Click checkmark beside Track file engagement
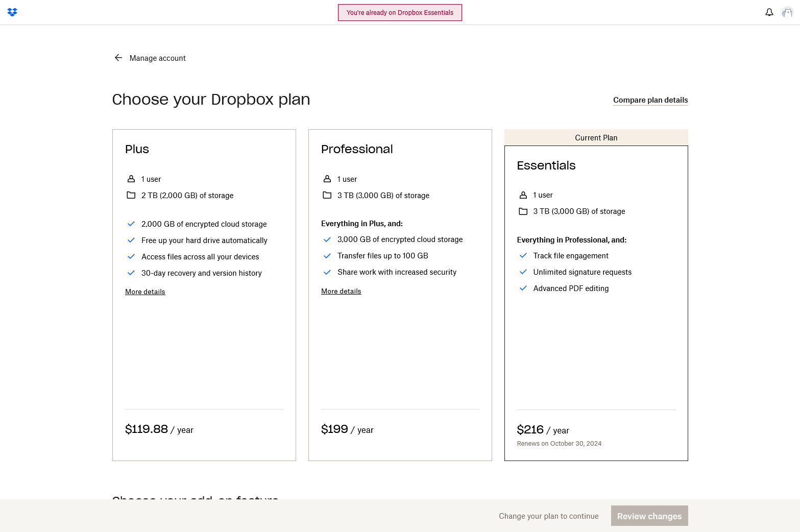 tap(523, 255)
